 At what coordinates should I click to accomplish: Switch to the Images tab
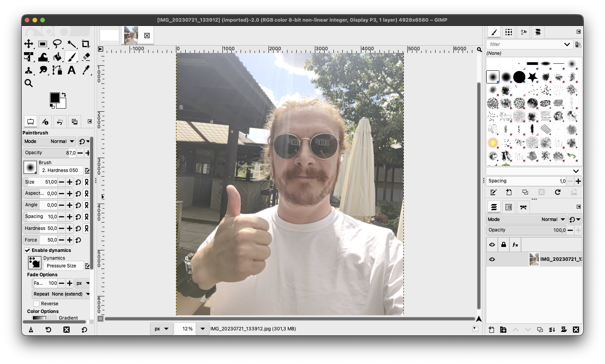[75, 122]
